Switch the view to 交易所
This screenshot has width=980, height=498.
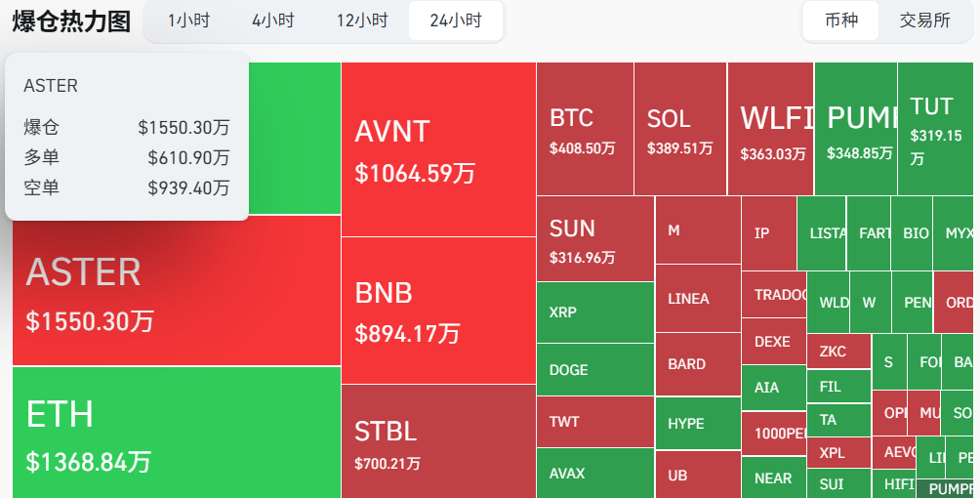point(924,21)
